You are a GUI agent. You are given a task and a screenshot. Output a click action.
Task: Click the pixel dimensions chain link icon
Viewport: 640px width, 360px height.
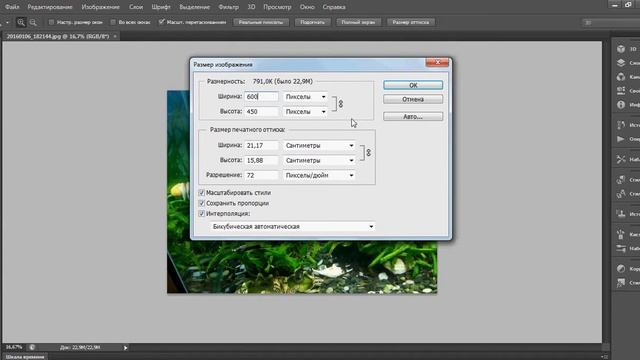click(341, 104)
